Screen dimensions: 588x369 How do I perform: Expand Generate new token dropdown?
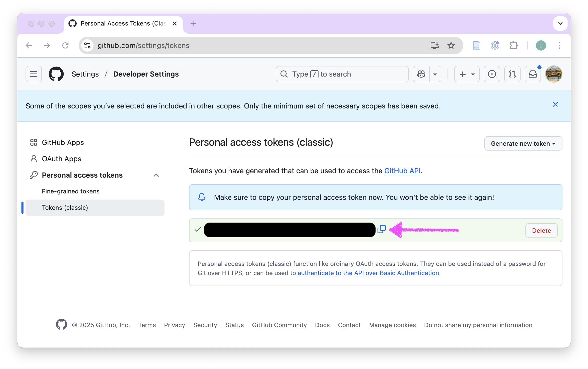523,143
